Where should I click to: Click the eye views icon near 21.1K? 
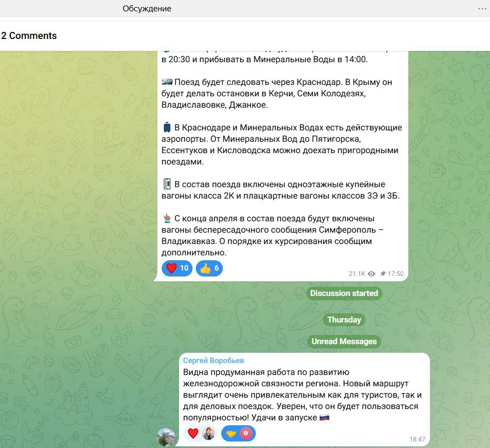(x=372, y=274)
